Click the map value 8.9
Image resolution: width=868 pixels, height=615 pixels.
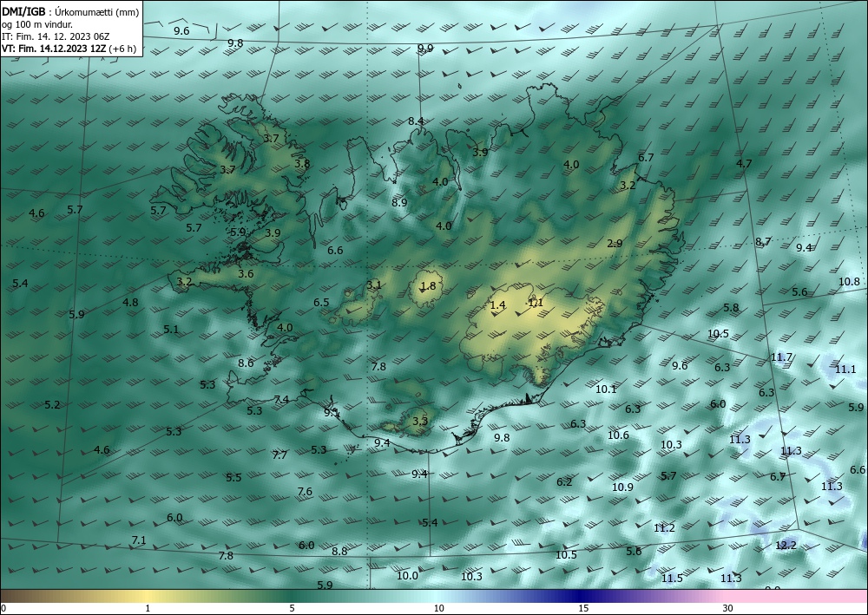[x=399, y=202]
